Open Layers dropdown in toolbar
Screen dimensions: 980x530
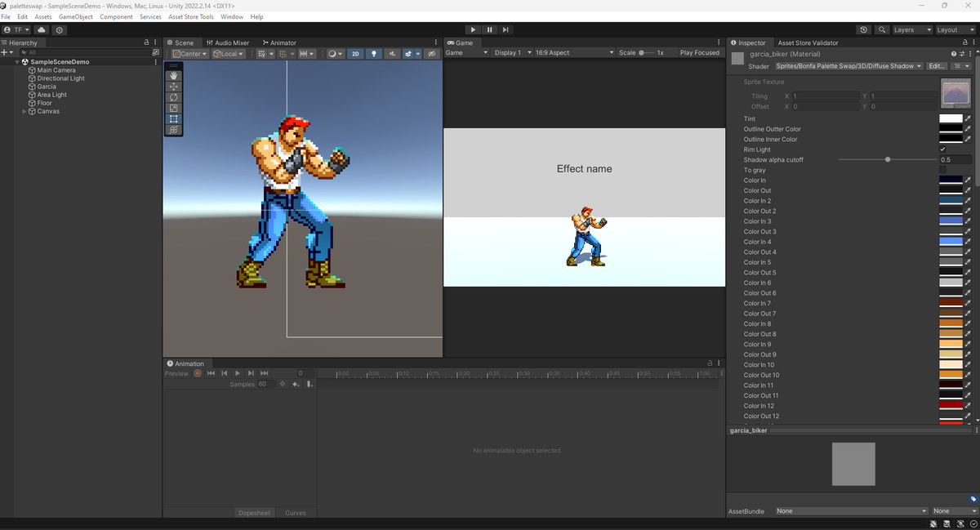912,29
